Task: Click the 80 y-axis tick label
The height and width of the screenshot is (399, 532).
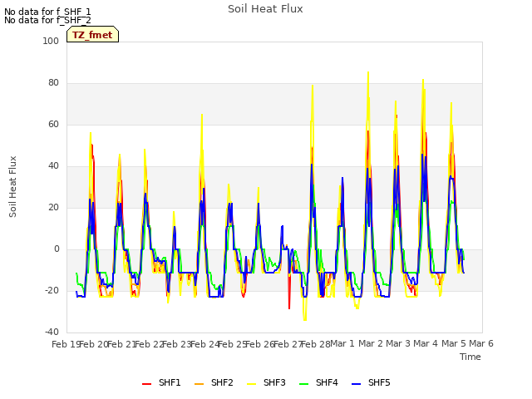Action: (53, 83)
